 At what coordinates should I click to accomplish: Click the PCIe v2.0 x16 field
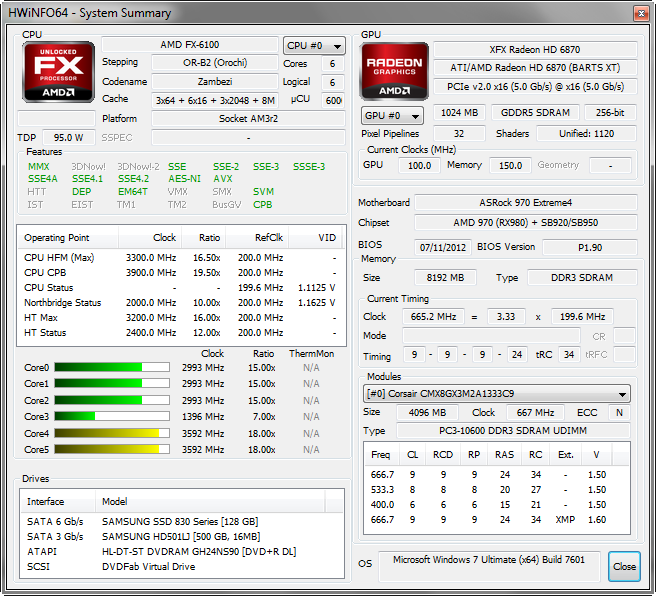(535, 87)
